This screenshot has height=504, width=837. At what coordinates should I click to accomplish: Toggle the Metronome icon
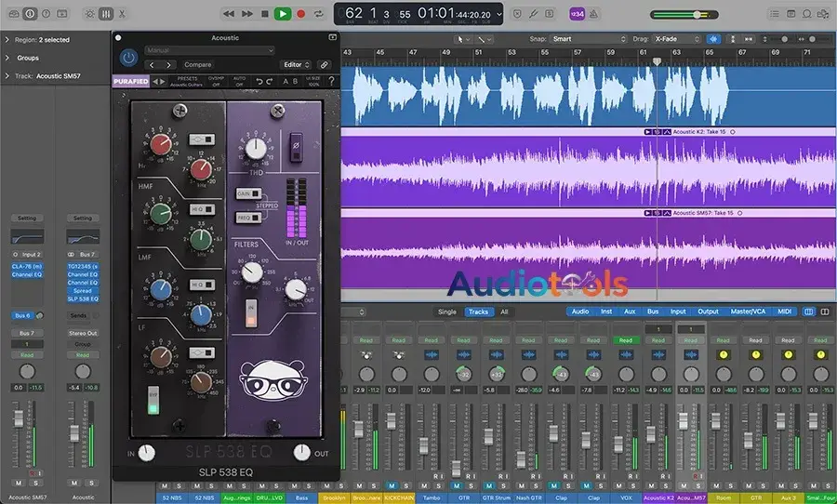(x=593, y=14)
